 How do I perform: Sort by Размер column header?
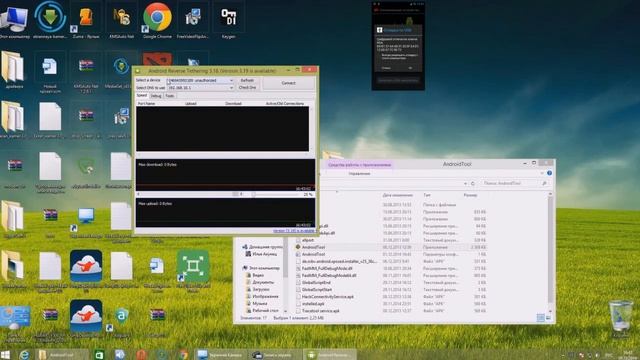[470, 195]
